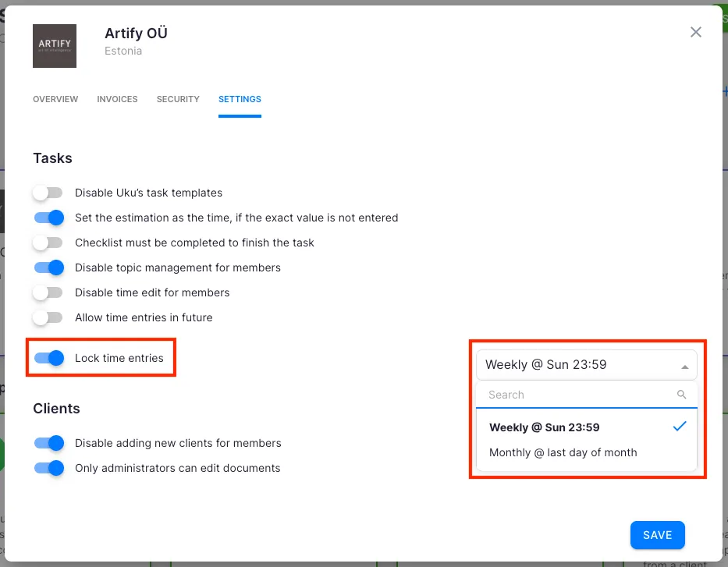Go to the Security tab
This screenshot has height=567, width=728.
click(178, 100)
